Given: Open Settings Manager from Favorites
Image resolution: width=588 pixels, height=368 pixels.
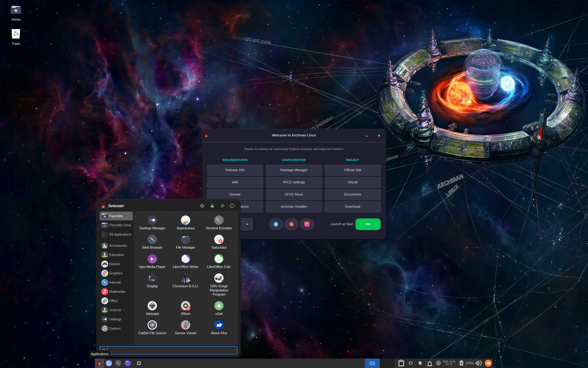Looking at the screenshot, I should click(152, 223).
